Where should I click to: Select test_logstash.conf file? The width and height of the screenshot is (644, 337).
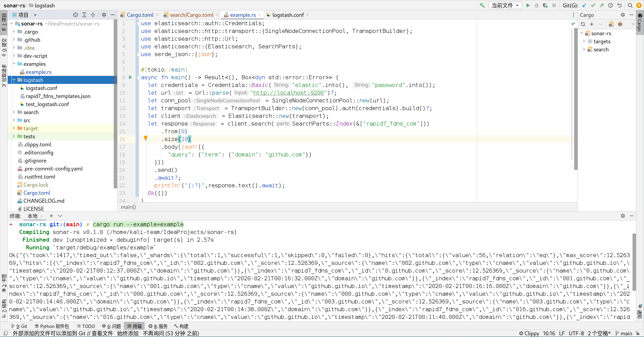click(x=47, y=104)
